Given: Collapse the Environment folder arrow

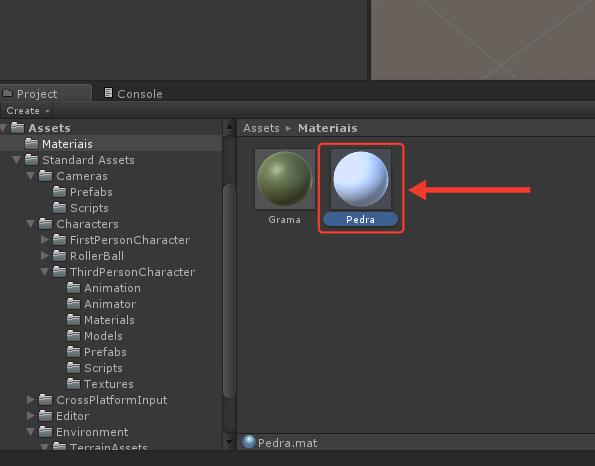Looking at the screenshot, I should click(x=30, y=432).
